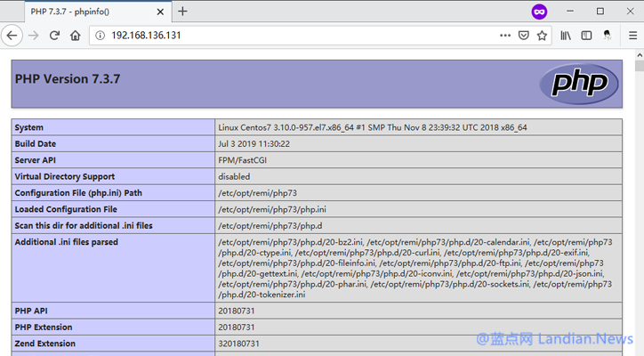Show site information for the address

(100, 36)
